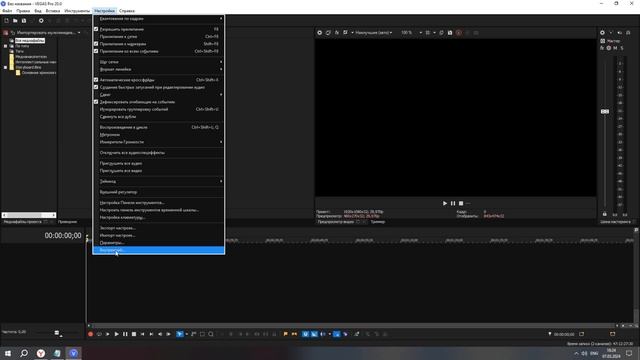This screenshot has height=360, width=640.
Task: Open Master FX button in the mixer
Action: click(x=602, y=48)
